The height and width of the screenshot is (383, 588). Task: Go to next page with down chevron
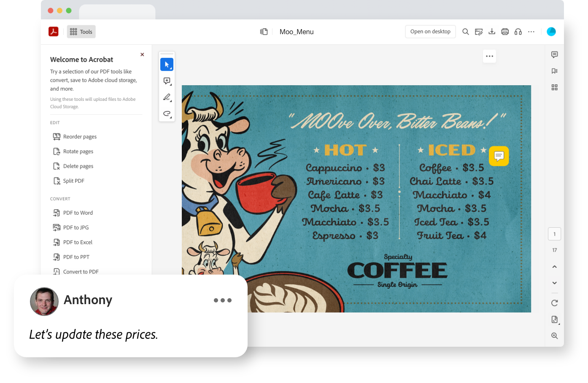point(555,283)
